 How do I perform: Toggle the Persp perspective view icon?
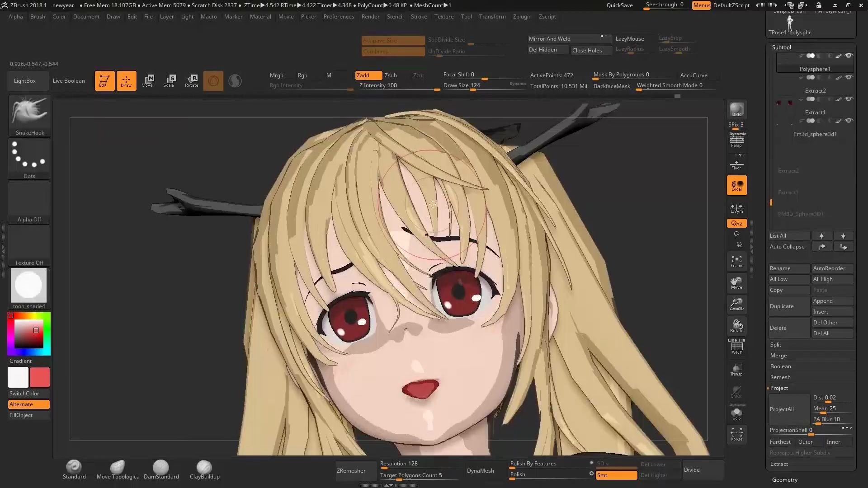tap(736, 140)
